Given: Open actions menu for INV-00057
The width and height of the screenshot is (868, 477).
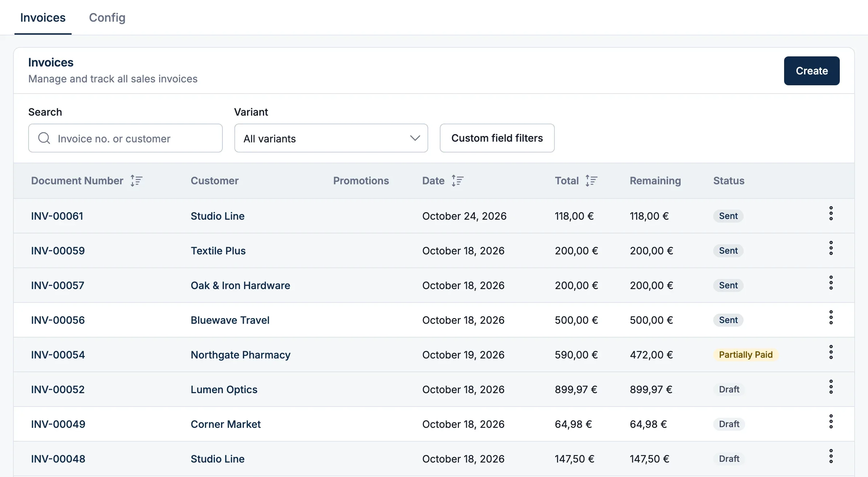Looking at the screenshot, I should coord(831,283).
